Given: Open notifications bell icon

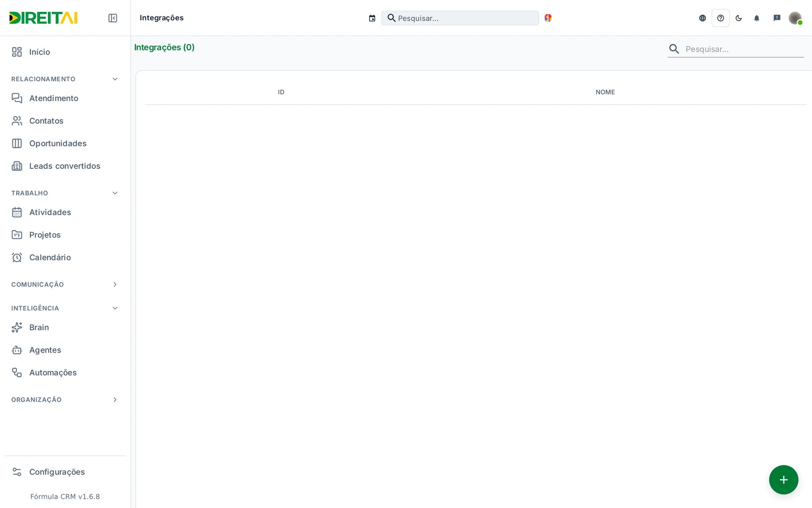Looking at the screenshot, I should tap(757, 18).
